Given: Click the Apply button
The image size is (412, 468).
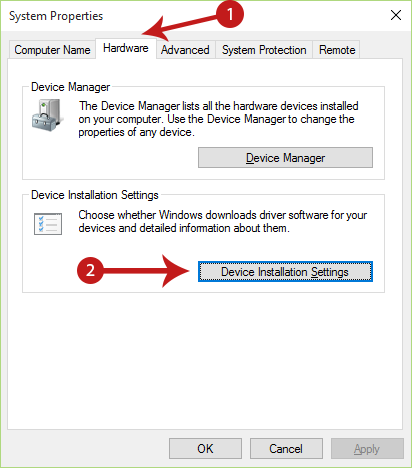Looking at the screenshot, I should click(x=367, y=449).
